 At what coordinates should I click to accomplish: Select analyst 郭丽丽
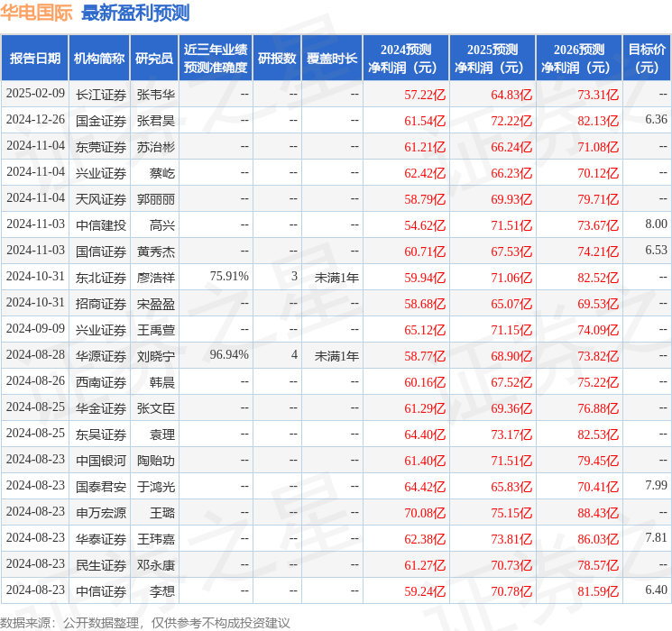pyautogui.click(x=156, y=199)
